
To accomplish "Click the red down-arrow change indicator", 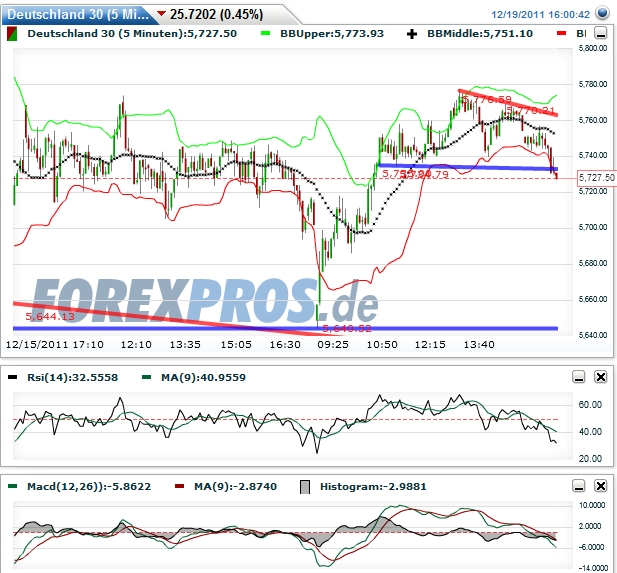I will (161, 14).
